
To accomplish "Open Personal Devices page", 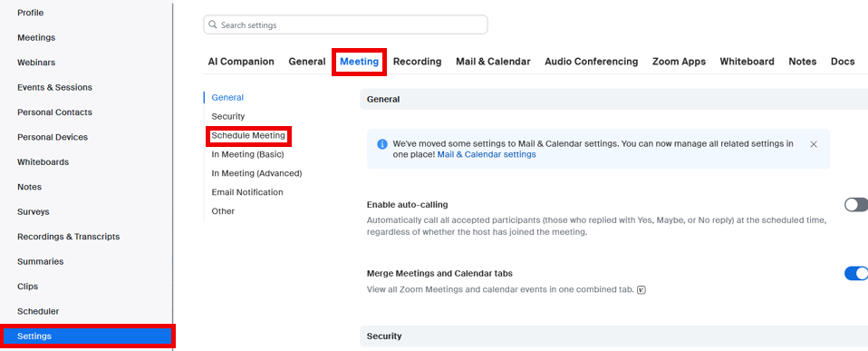I will point(53,137).
